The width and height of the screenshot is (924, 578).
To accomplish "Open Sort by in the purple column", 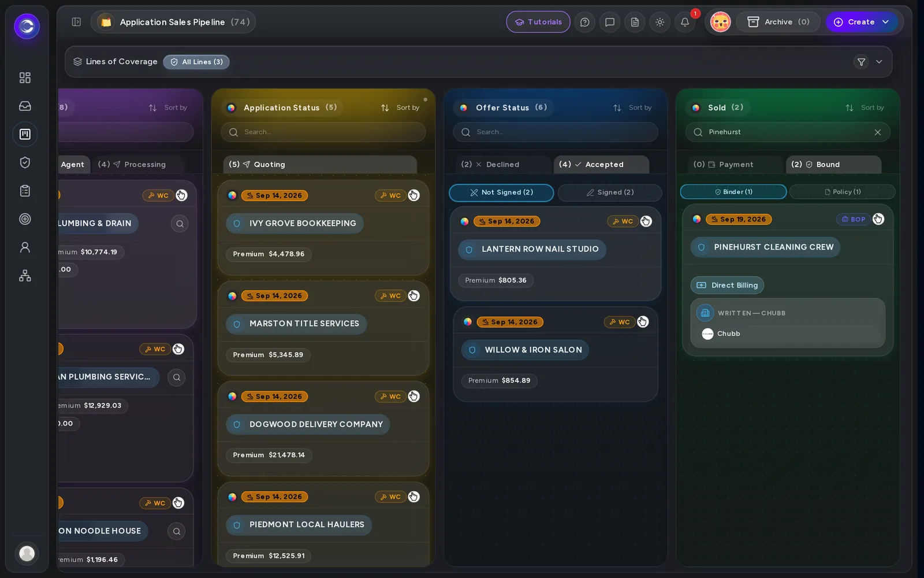I will (x=168, y=108).
